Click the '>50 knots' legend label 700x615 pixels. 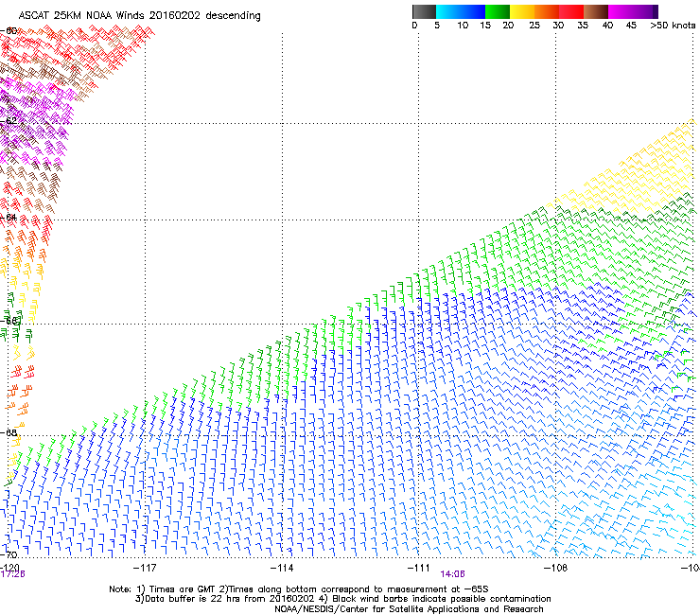point(673,26)
